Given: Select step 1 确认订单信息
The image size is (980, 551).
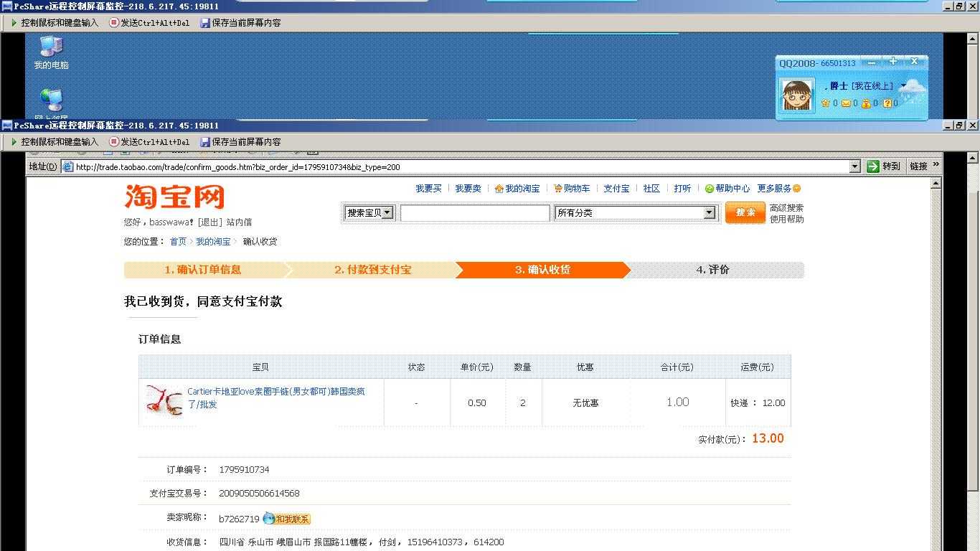Looking at the screenshot, I should point(203,270).
